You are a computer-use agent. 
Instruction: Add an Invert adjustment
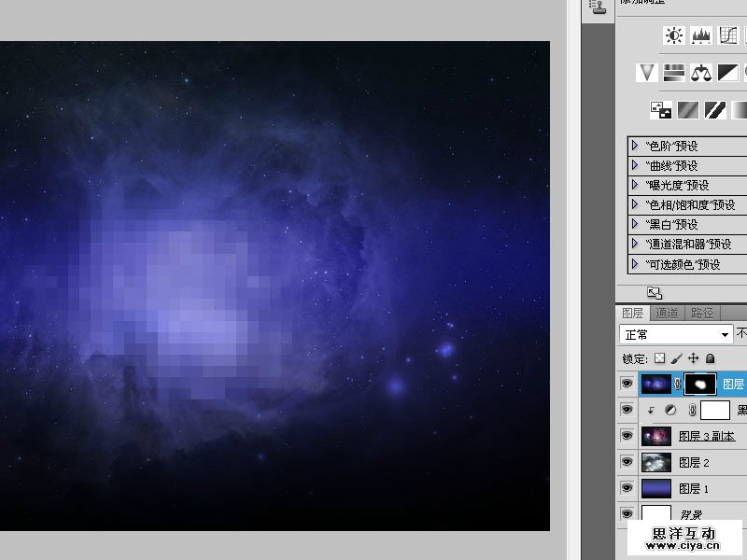pos(661,110)
